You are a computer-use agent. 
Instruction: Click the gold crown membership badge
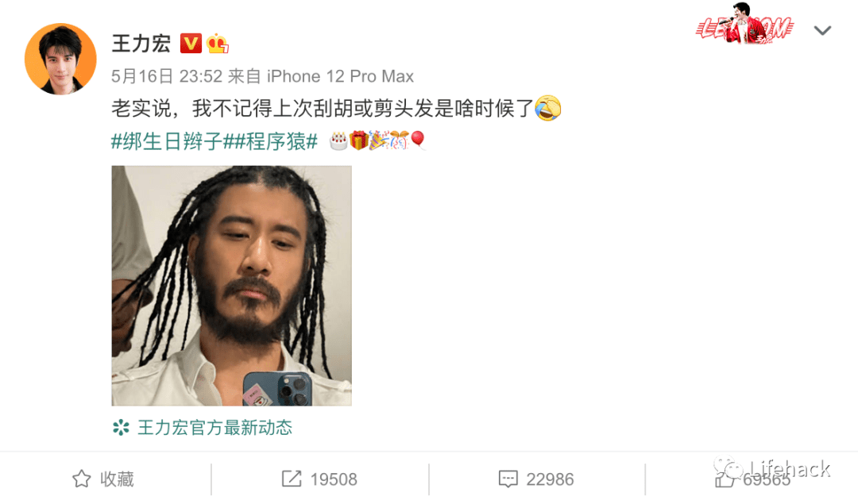coord(217,43)
